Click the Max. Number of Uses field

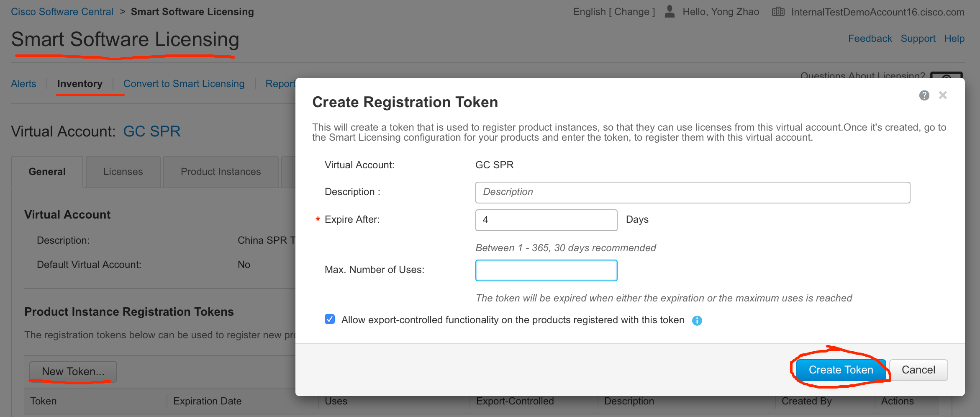click(546, 270)
